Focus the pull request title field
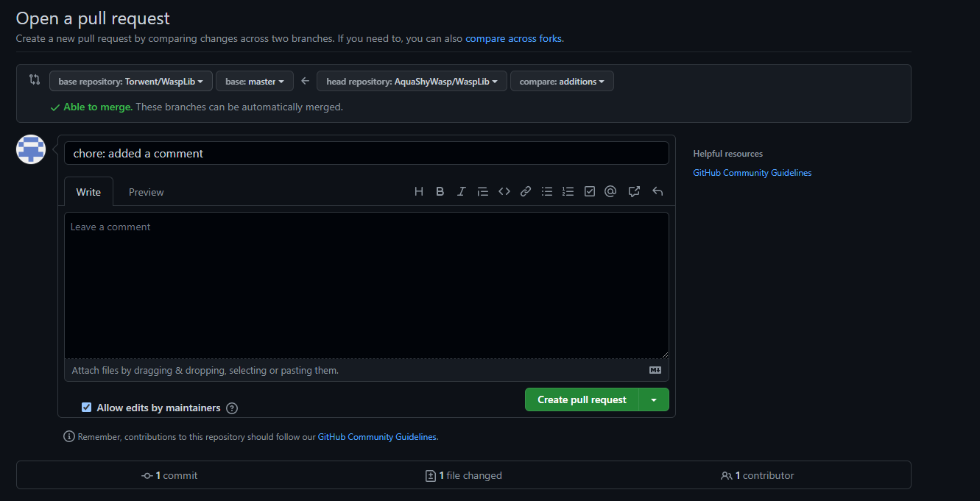Image resolution: width=980 pixels, height=501 pixels. pyautogui.click(x=367, y=153)
